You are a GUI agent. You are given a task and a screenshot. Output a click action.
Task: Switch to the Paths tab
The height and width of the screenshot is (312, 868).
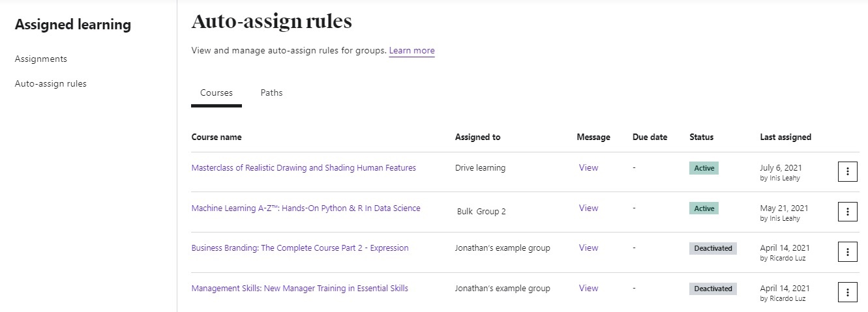(x=271, y=92)
